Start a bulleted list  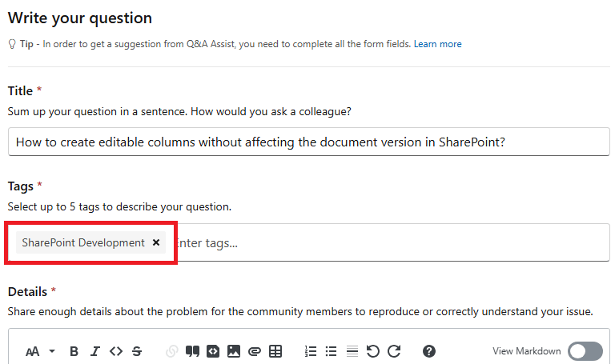(332, 351)
